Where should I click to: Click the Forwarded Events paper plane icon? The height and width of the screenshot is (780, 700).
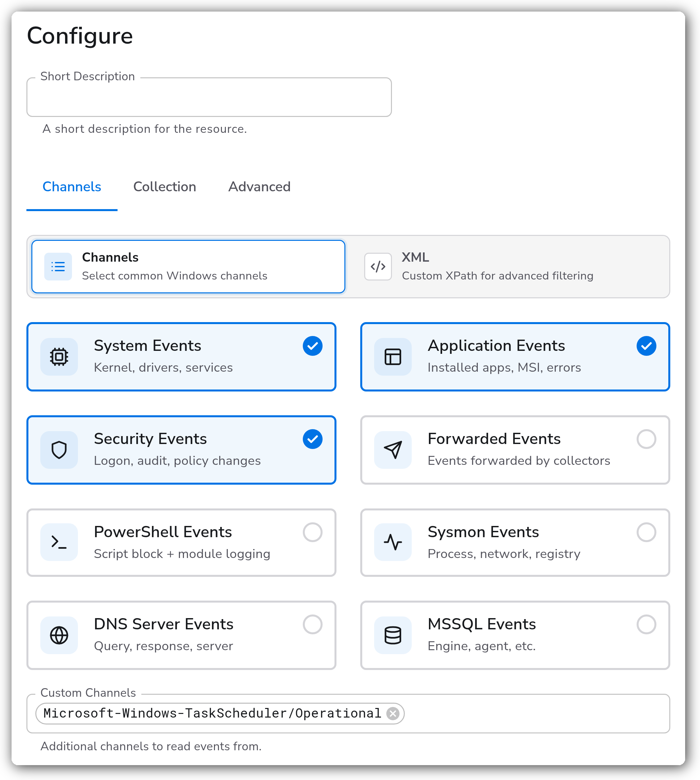(x=393, y=450)
